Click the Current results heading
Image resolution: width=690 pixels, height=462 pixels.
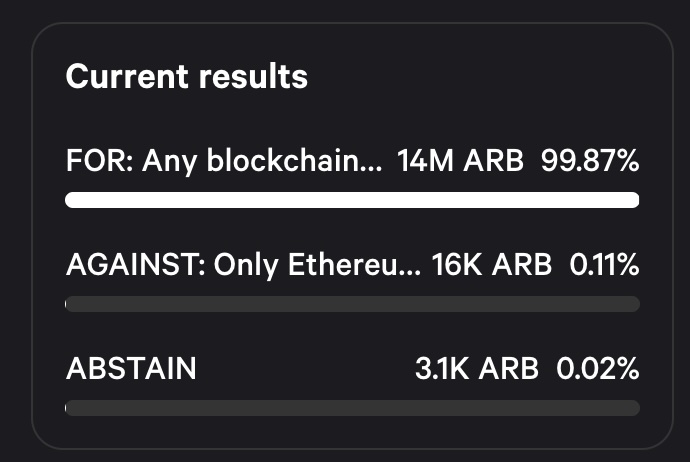tap(187, 77)
